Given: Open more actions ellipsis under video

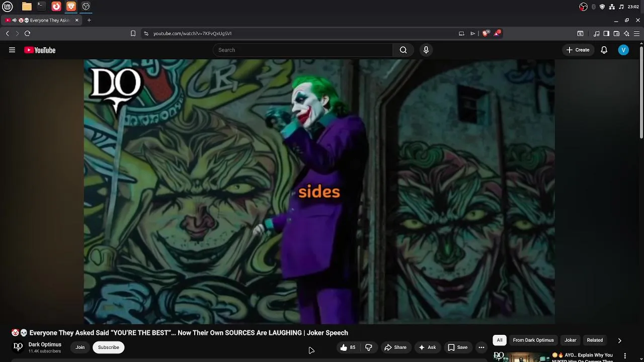Looking at the screenshot, I should click(481, 347).
